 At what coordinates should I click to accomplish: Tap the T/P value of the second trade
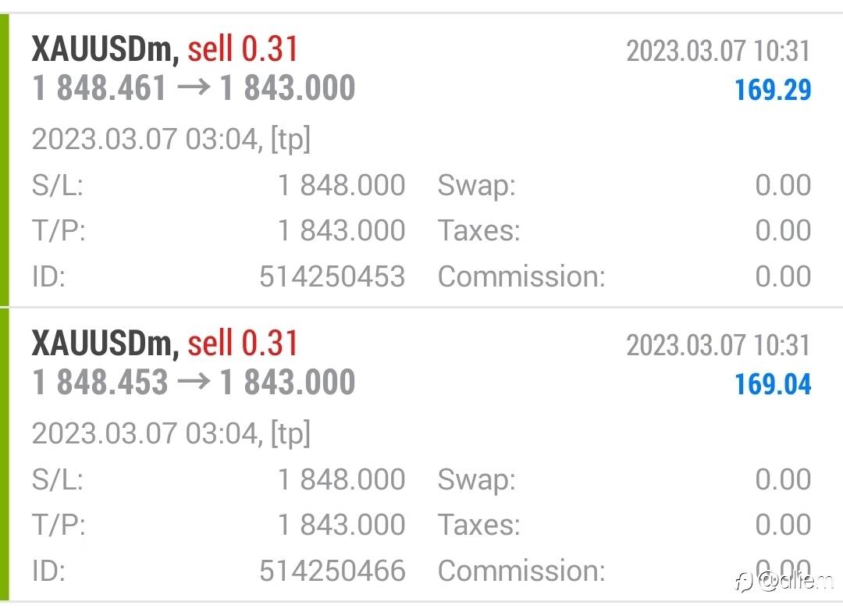341,525
